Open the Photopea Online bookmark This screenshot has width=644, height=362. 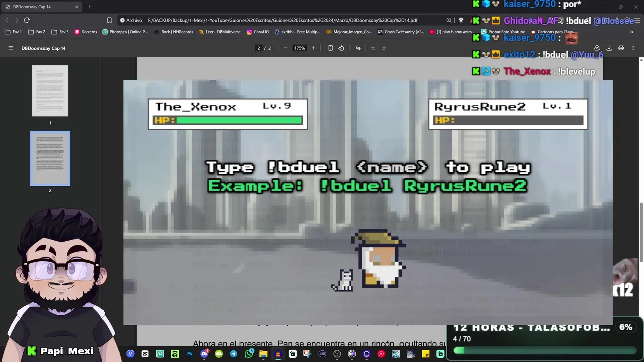pyautogui.click(x=125, y=32)
